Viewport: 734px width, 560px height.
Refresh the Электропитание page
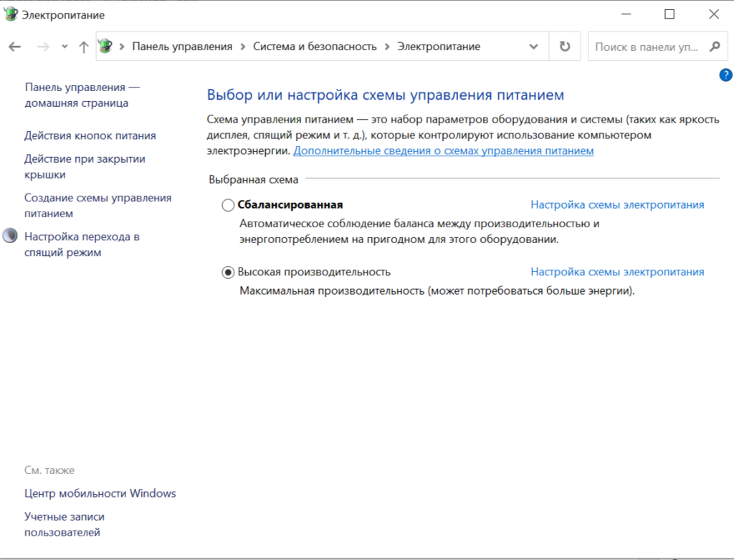(565, 47)
